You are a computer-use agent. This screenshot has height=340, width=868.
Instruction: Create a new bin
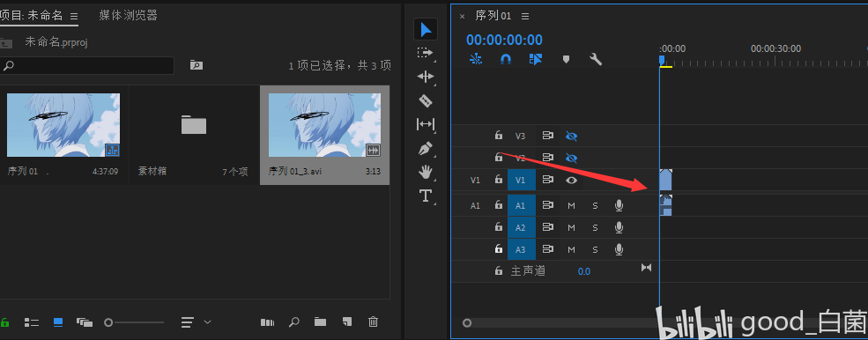[320, 322]
